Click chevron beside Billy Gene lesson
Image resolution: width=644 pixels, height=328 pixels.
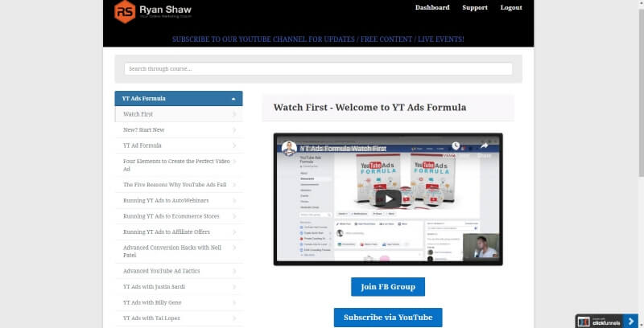[234, 302]
